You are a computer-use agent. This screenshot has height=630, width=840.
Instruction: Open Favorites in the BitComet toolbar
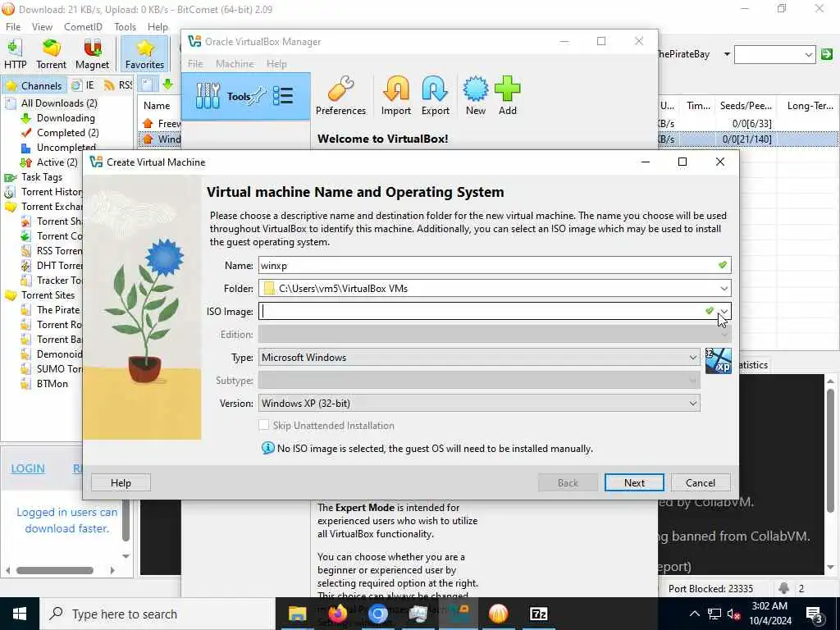point(144,53)
